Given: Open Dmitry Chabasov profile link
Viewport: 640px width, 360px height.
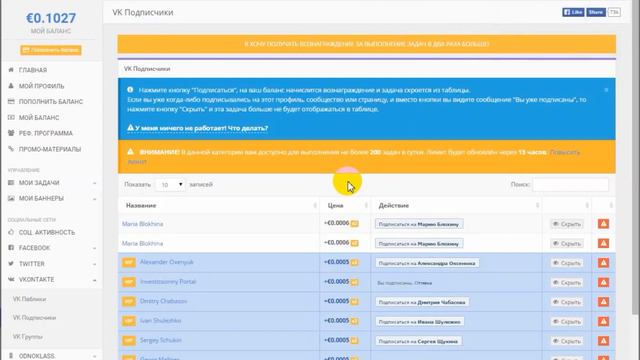Looking at the screenshot, I should click(163, 301).
